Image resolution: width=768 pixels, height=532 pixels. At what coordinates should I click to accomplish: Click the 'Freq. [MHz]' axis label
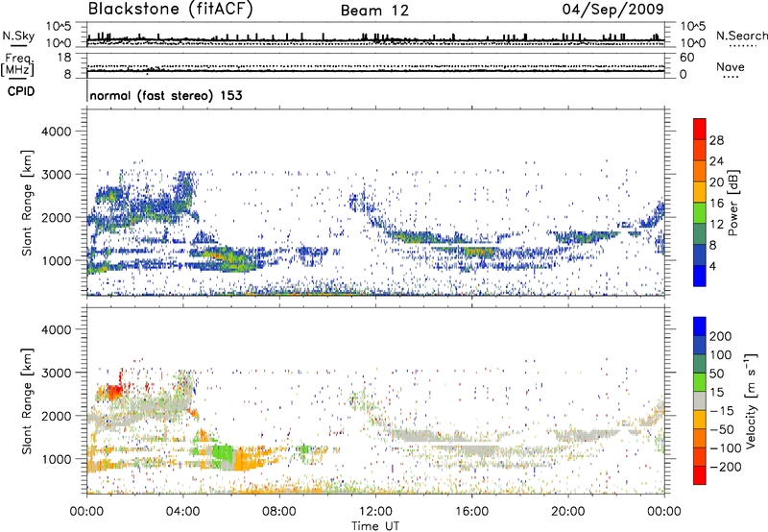tap(17, 64)
